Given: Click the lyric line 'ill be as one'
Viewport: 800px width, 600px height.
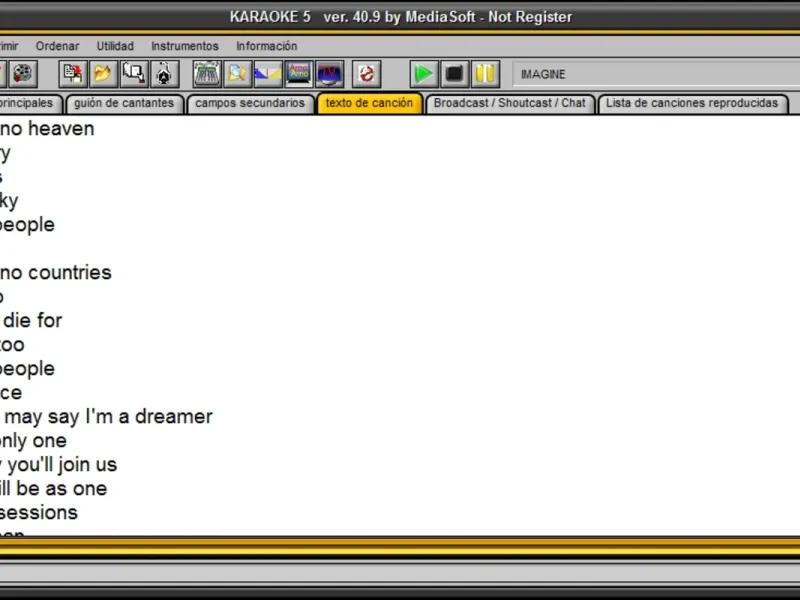Looking at the screenshot, I should (54, 489).
